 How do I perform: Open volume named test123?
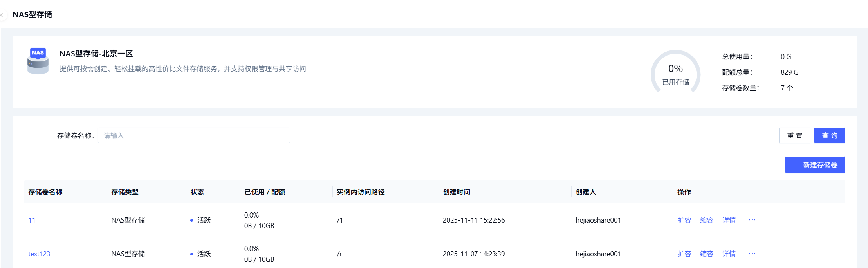tap(39, 254)
